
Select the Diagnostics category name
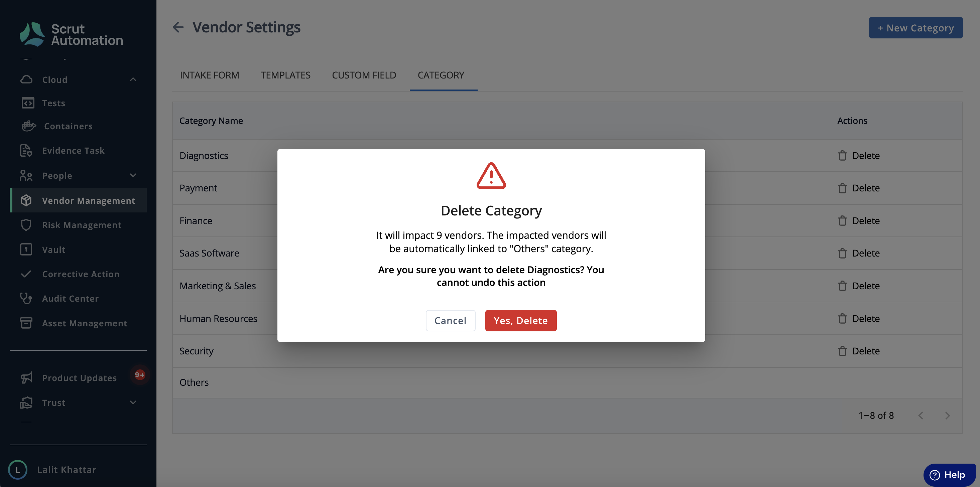point(204,156)
